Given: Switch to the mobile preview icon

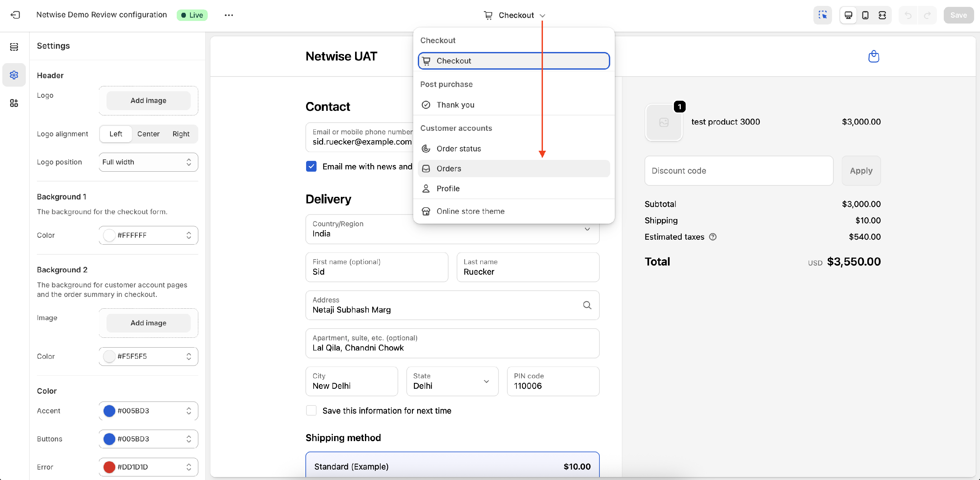Looking at the screenshot, I should [865, 15].
